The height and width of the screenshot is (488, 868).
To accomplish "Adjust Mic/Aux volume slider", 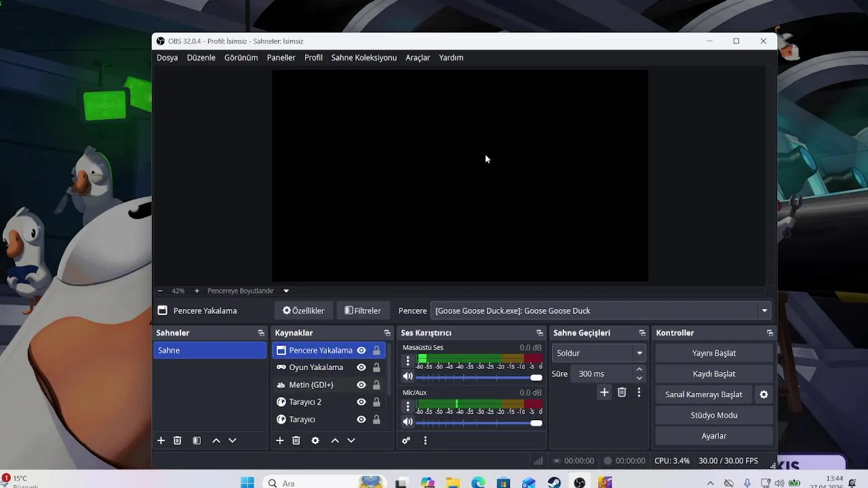I will pos(479,423).
